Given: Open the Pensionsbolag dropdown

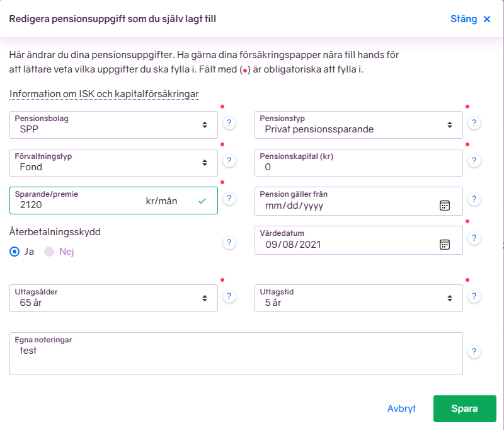Looking at the screenshot, I should 113,125.
